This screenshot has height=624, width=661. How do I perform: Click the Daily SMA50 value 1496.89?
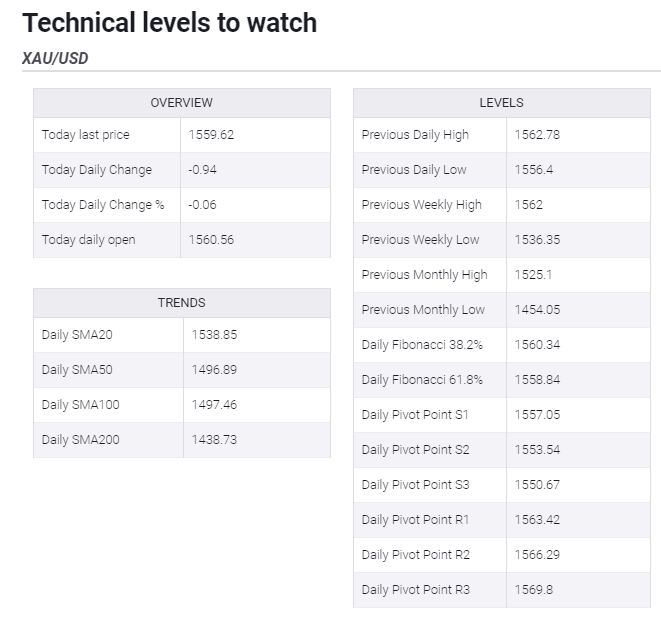tap(214, 370)
